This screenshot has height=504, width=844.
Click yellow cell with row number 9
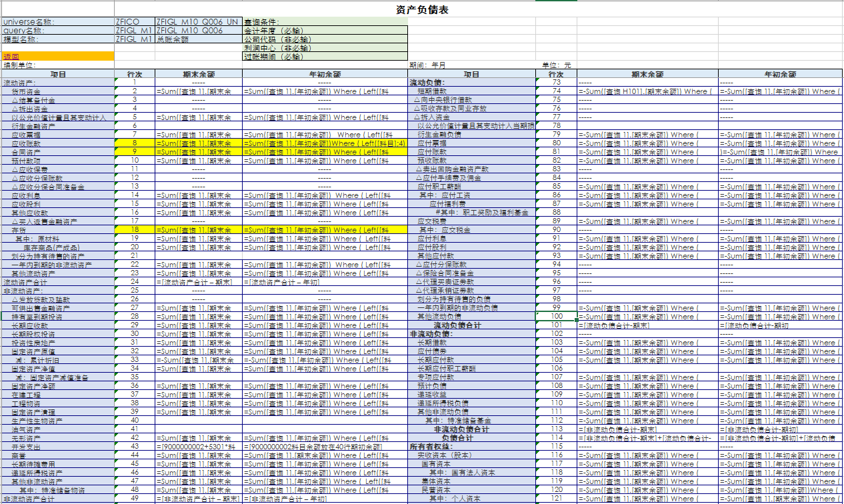coord(135,152)
